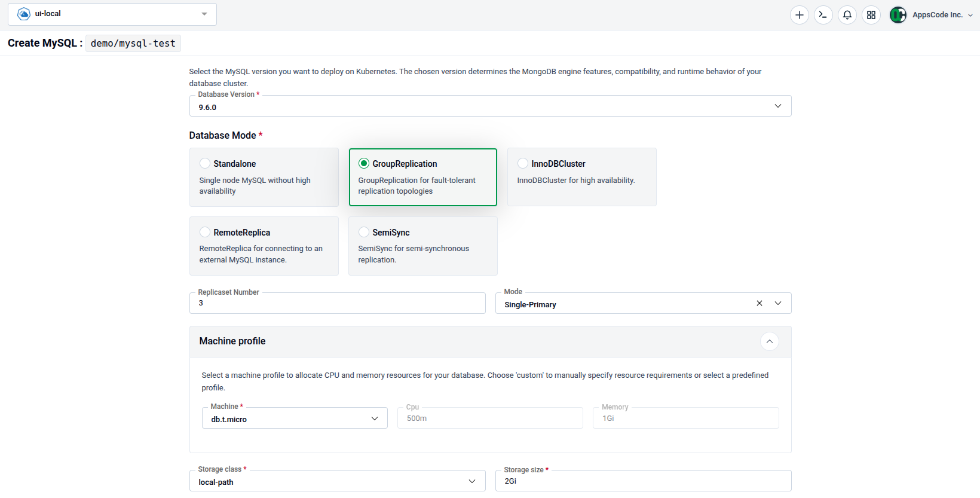Open the notifications bell icon
This screenshot has width=980, height=498.
pos(847,15)
